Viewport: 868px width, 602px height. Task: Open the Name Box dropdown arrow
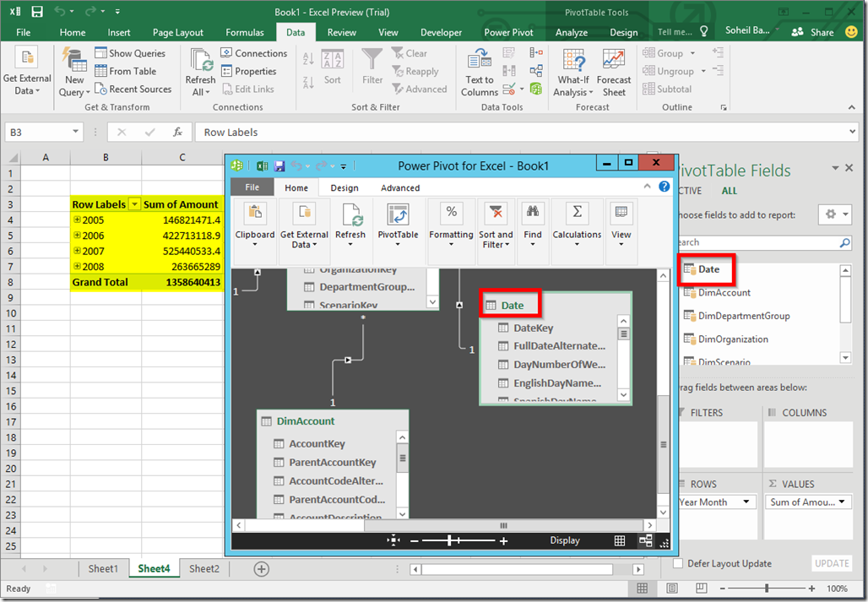(75, 132)
